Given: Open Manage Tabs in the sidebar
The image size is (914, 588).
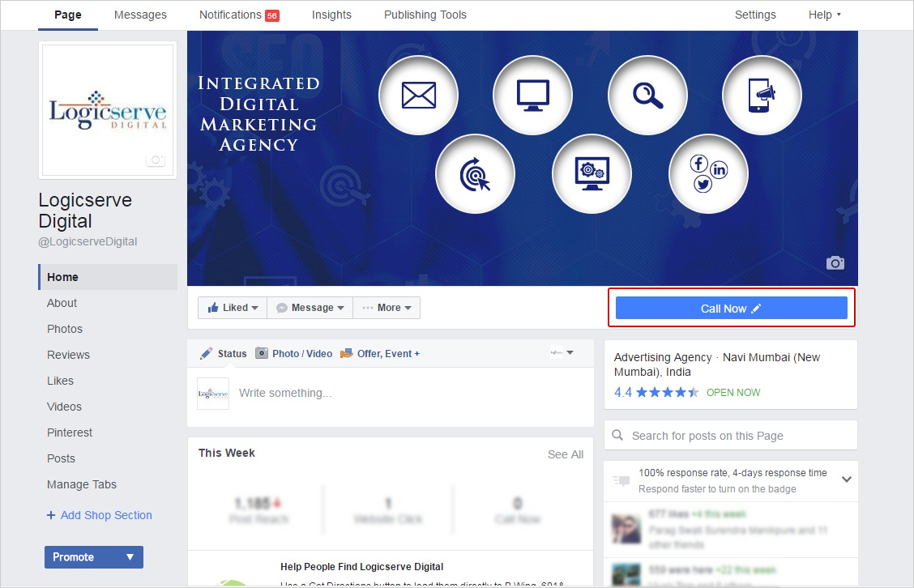Looking at the screenshot, I should click(82, 484).
